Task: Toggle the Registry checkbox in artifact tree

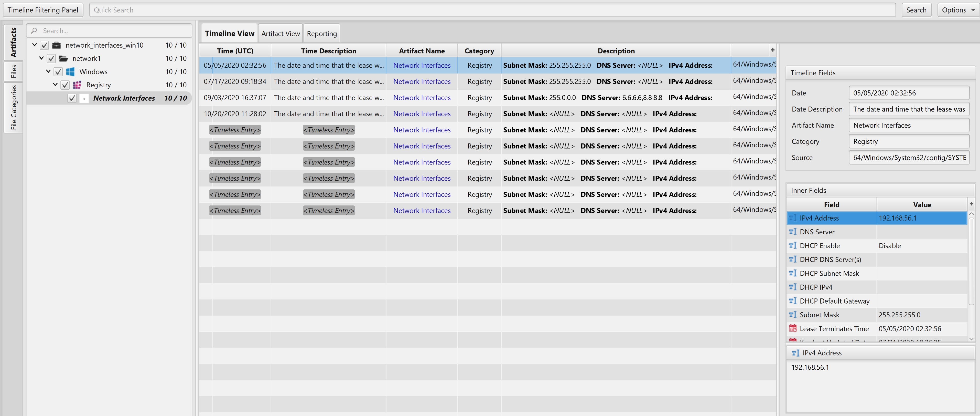Action: point(65,85)
